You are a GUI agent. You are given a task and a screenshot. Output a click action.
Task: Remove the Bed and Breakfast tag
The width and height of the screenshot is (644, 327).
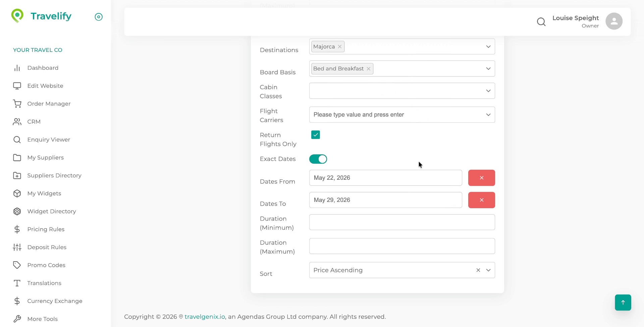pyautogui.click(x=369, y=69)
